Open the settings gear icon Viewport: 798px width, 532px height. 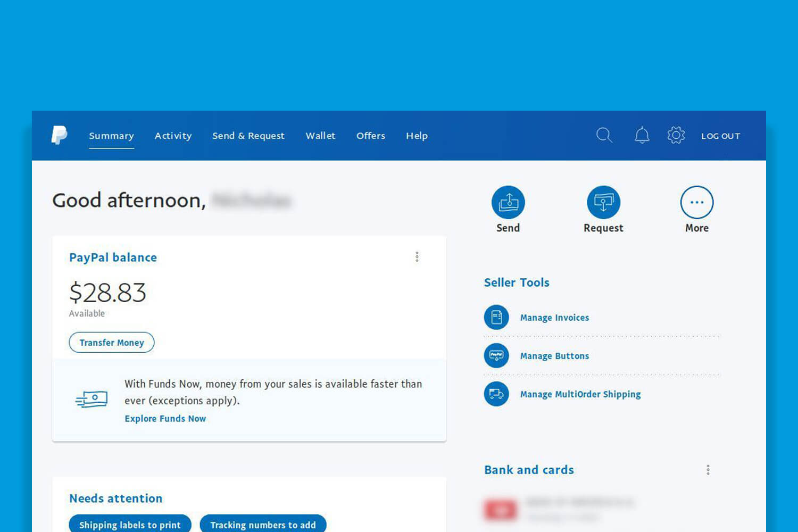[x=676, y=135]
